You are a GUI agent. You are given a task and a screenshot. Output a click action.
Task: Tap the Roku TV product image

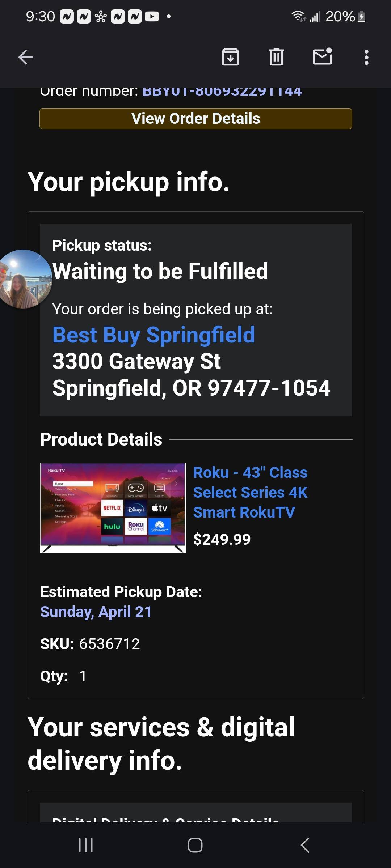(113, 507)
